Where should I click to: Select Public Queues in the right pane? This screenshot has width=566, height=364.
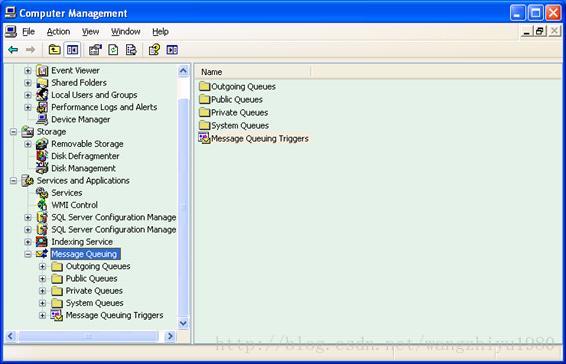[237, 100]
